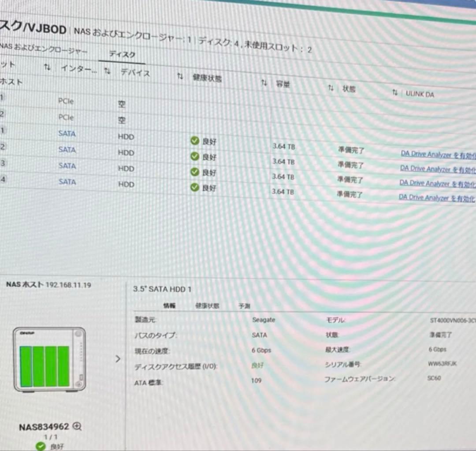The image size is (476, 451).
Task: Open the 健康状態 tab in disk details
Action: [x=207, y=306]
